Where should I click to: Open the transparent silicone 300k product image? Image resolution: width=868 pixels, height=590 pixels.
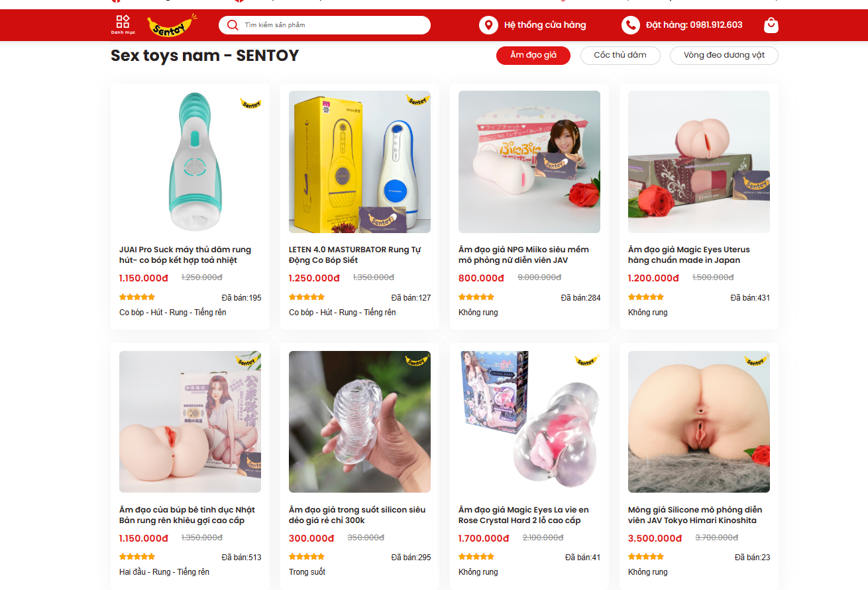click(x=360, y=422)
